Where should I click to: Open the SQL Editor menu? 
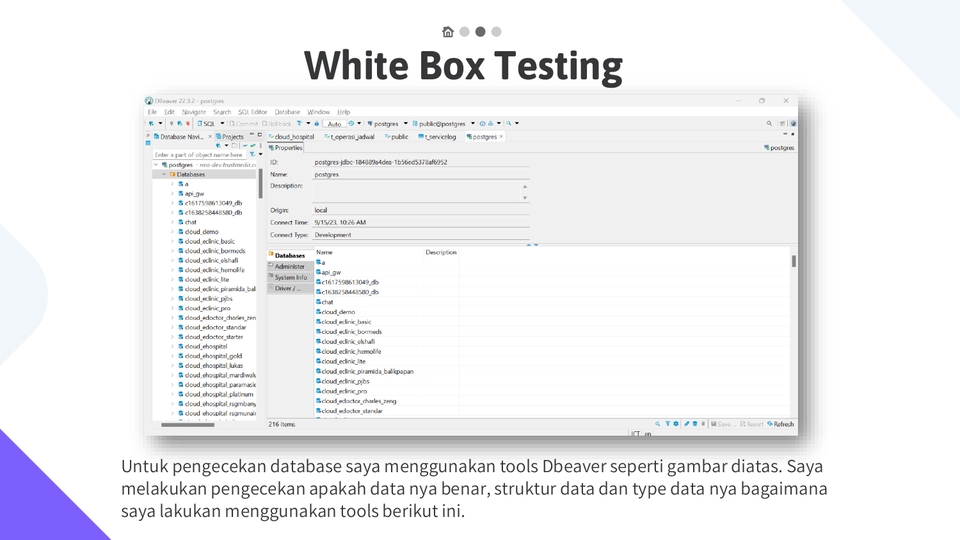click(252, 112)
